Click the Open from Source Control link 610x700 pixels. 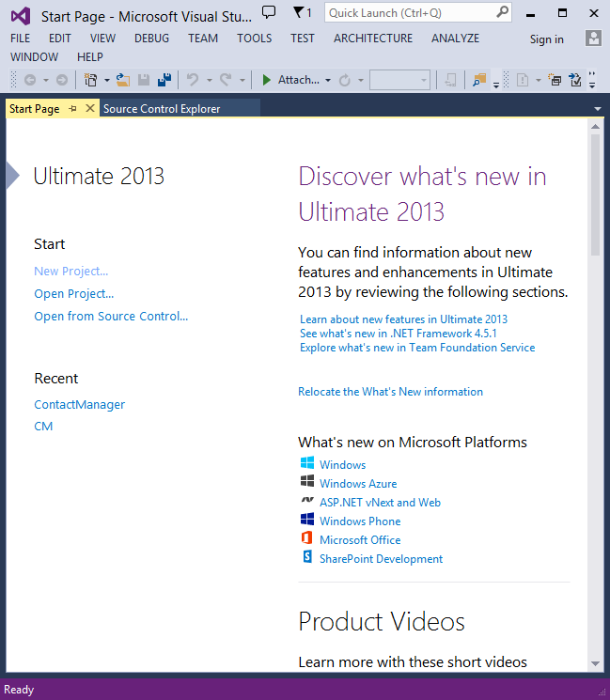click(111, 317)
